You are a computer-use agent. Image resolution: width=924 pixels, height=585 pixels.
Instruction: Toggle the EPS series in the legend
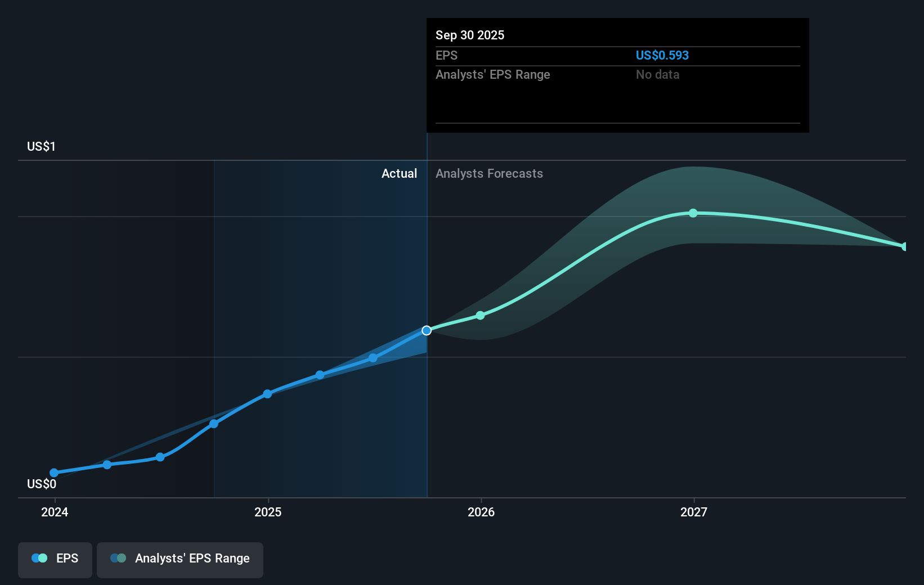pos(55,560)
